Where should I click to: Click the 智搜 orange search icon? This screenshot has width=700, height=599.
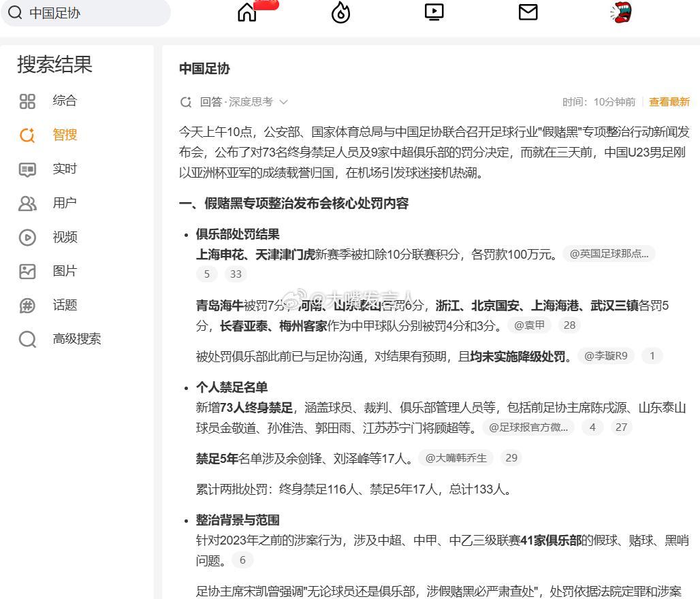point(27,135)
